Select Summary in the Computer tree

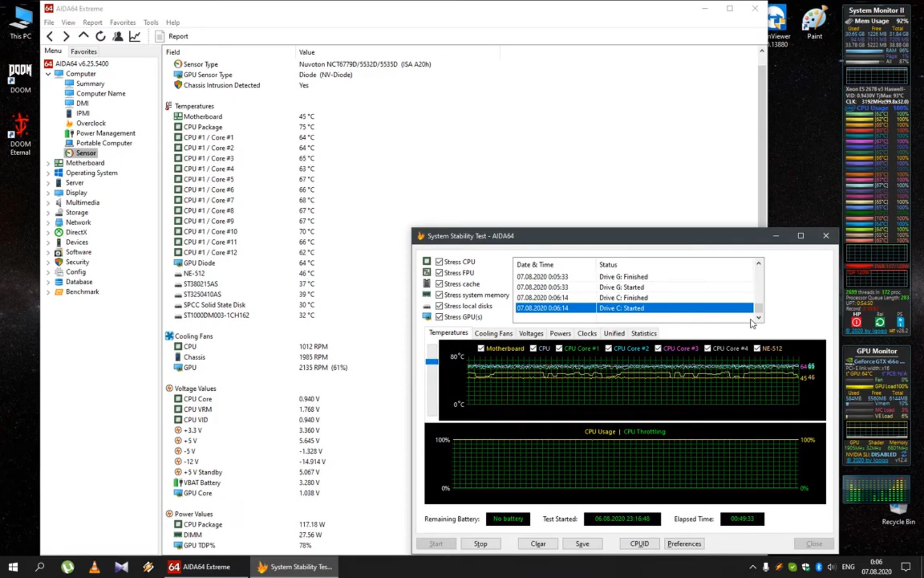90,84
